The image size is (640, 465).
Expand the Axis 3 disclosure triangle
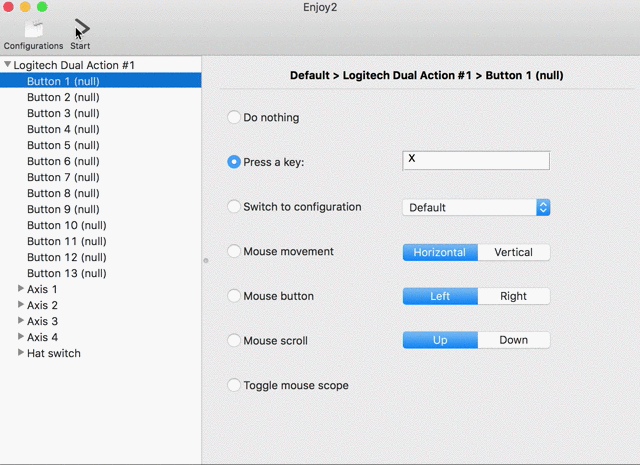21,320
